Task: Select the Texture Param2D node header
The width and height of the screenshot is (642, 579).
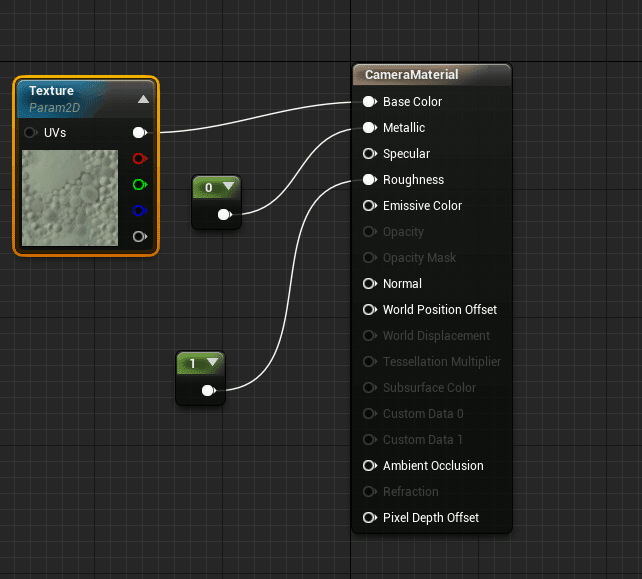Action: (x=86, y=99)
